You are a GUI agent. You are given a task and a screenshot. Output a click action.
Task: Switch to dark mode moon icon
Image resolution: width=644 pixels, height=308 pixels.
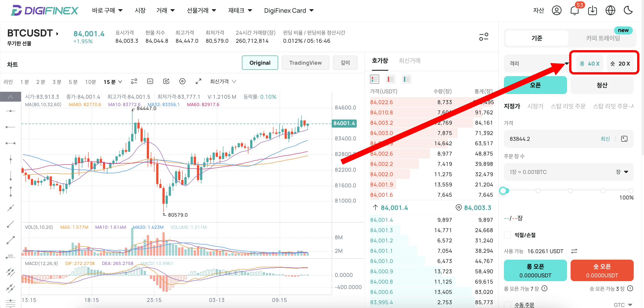(x=628, y=11)
